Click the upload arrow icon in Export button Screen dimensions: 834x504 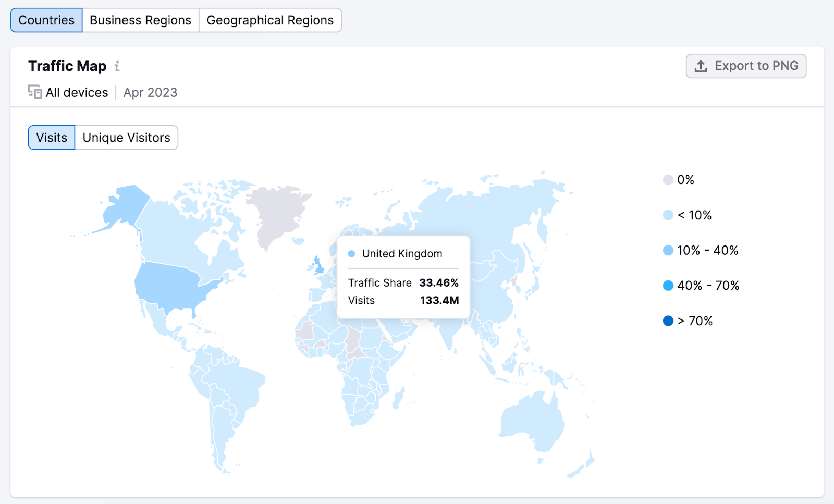point(701,66)
